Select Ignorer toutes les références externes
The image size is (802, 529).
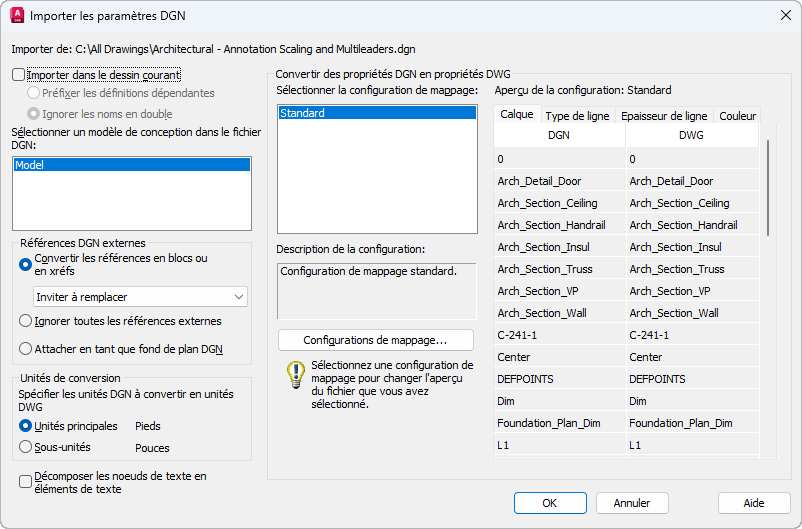tap(26, 321)
